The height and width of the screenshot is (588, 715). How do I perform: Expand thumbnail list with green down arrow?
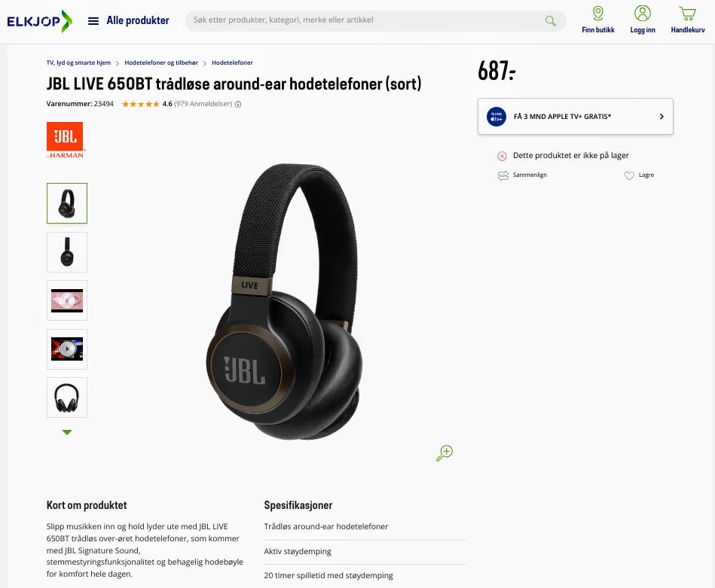pos(67,432)
